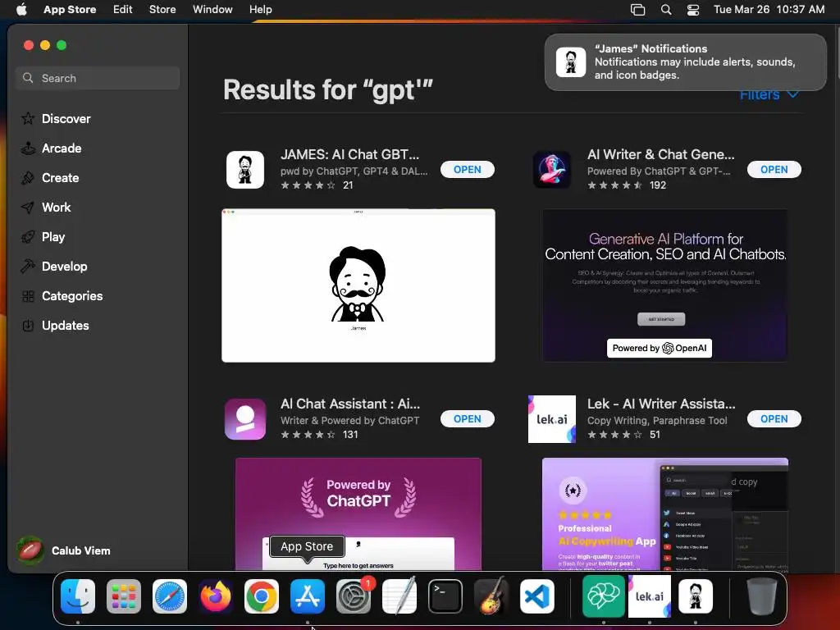Viewport: 840px width, 630px height.
Task: Open the lek.ai app in the dock
Action: (x=650, y=596)
